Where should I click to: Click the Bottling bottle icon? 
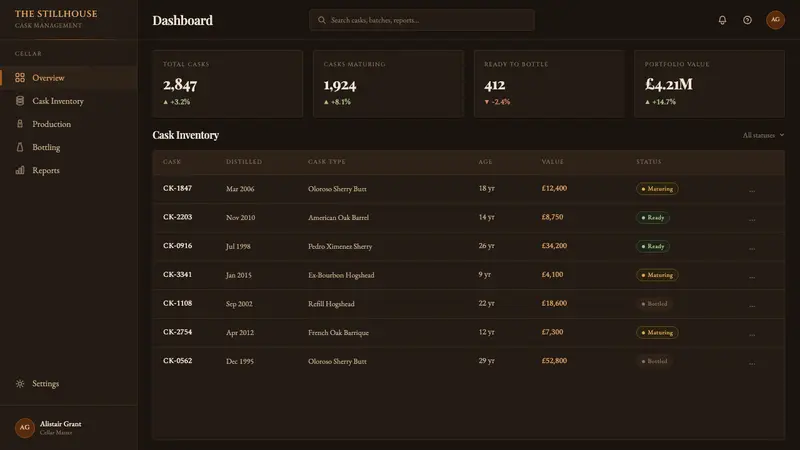pyautogui.click(x=20, y=147)
